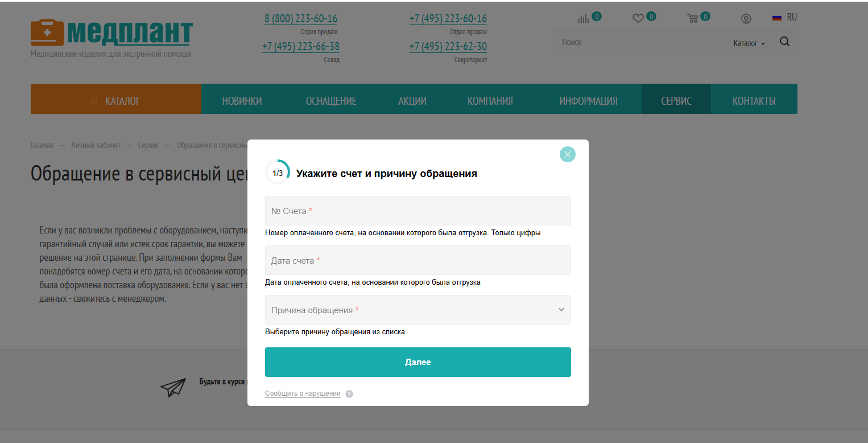The width and height of the screenshot is (868, 443).
Task: Click the paper plane newsletter icon
Action: [173, 388]
